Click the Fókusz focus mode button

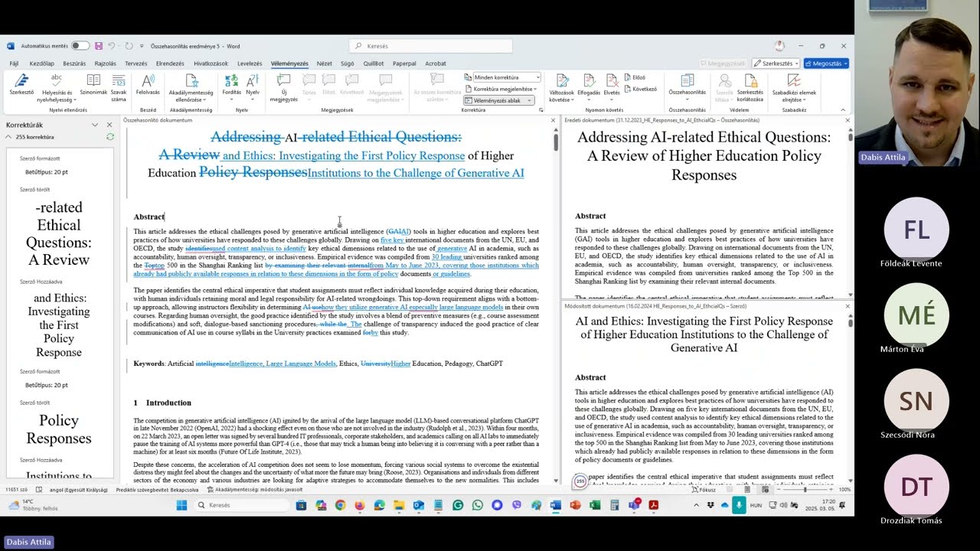pos(703,490)
